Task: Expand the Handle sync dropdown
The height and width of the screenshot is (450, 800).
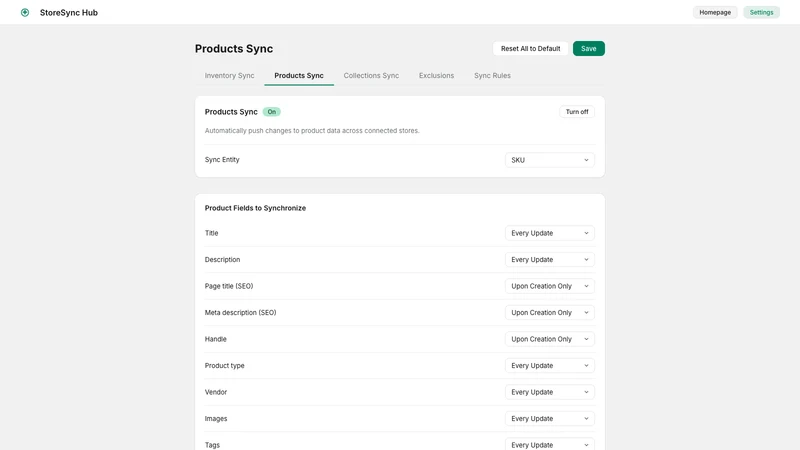Action: click(x=549, y=339)
